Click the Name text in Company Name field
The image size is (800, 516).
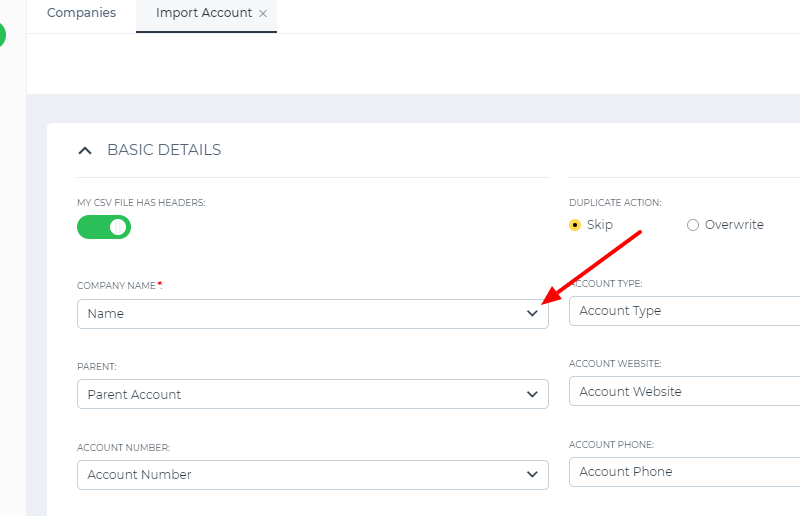106,313
